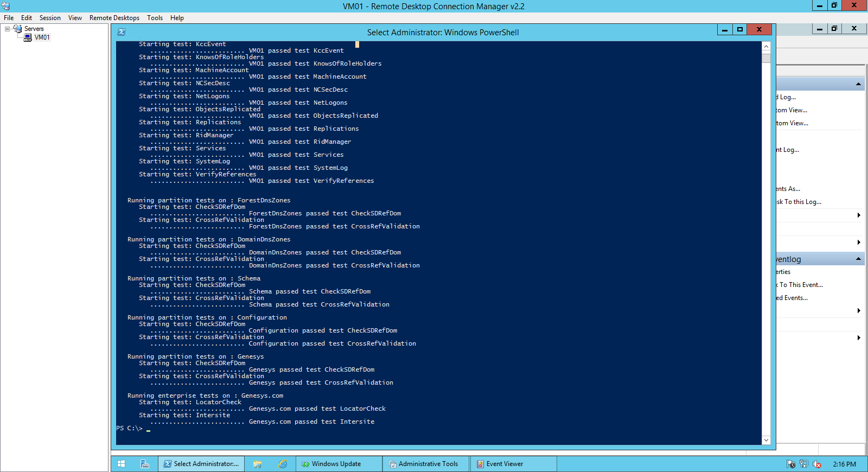Click the PowerShell scrollbar down arrow
The height and width of the screenshot is (472, 868).
[x=766, y=440]
